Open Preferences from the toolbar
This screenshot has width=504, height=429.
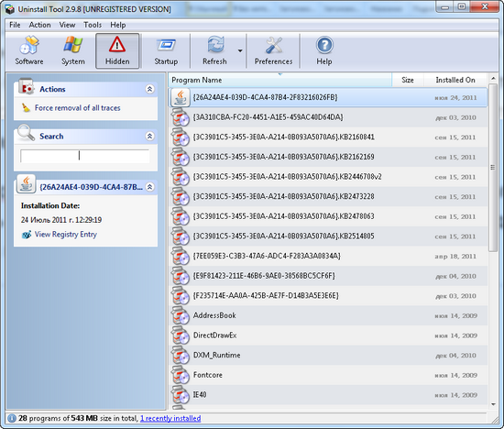[x=274, y=50]
